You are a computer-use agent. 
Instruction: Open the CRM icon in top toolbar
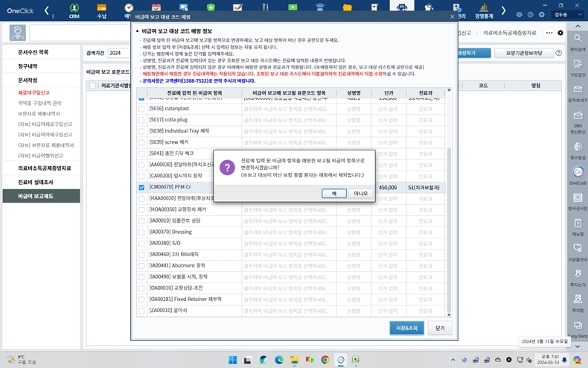tap(74, 10)
